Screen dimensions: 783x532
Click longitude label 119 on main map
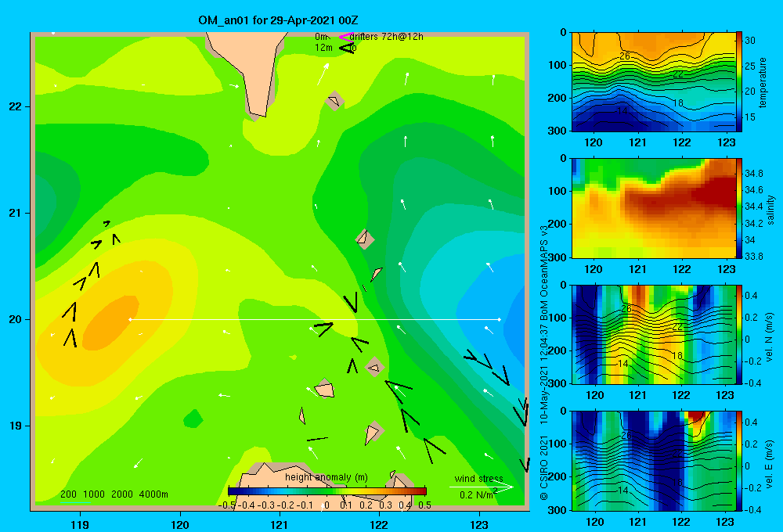(80, 524)
